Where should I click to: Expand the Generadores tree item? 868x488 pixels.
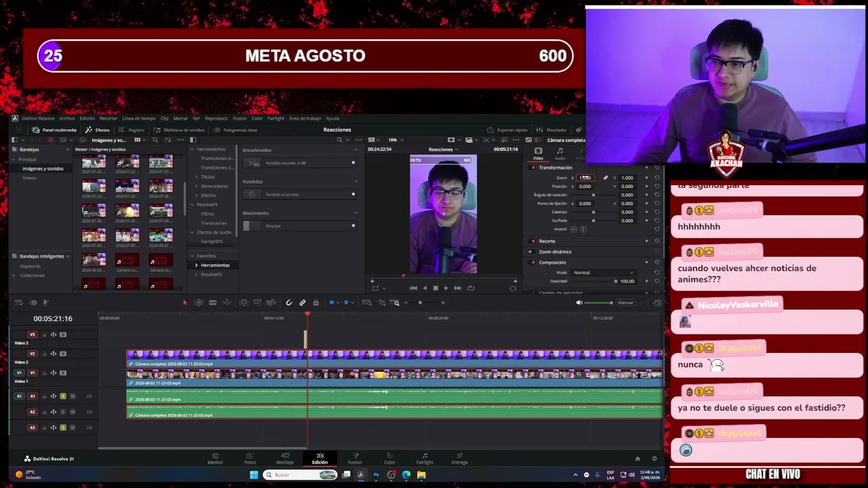pos(197,186)
